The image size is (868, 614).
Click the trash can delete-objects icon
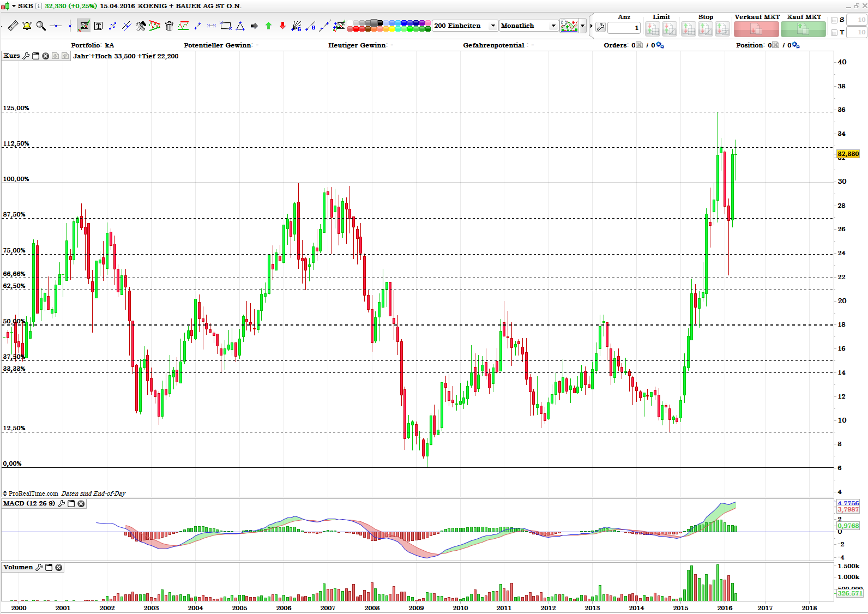(x=169, y=26)
